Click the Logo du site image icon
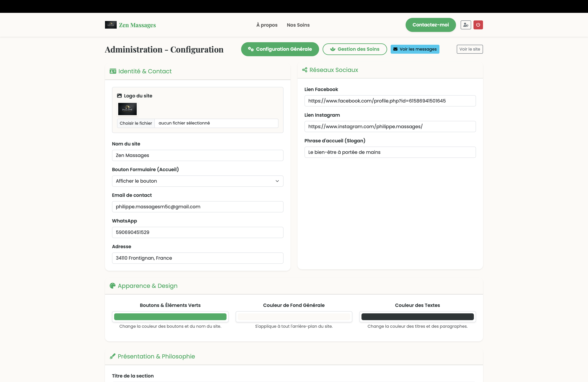Viewport: 588px width, 382px height. [119, 96]
